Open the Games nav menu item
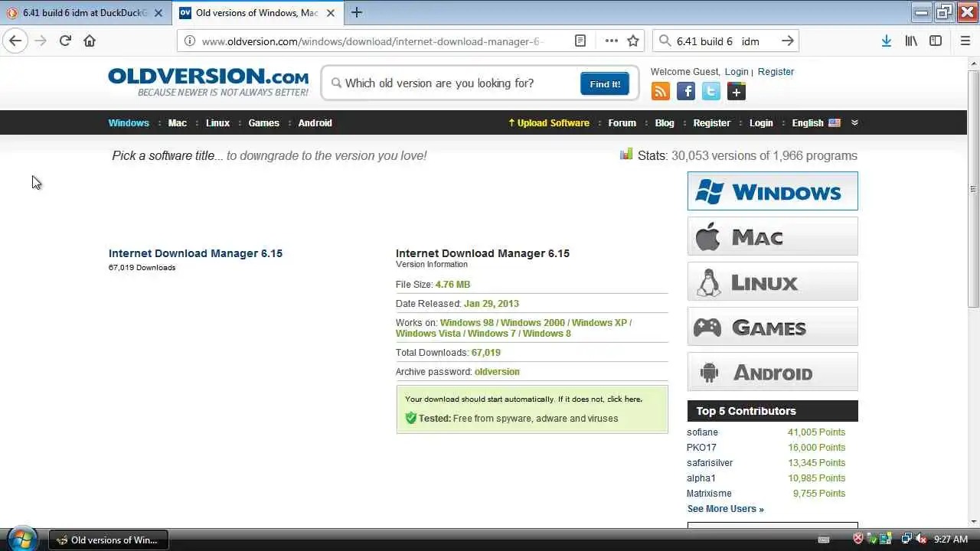The image size is (980, 551). coord(263,122)
